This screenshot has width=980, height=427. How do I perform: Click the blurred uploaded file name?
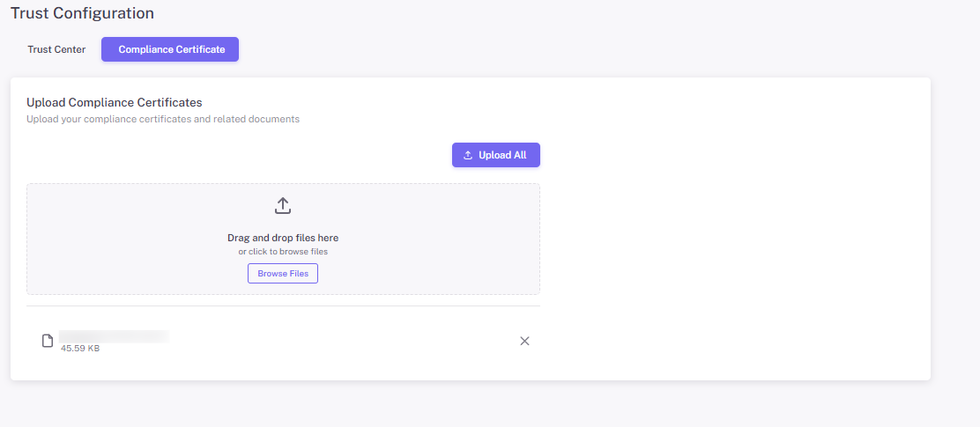[x=114, y=335]
